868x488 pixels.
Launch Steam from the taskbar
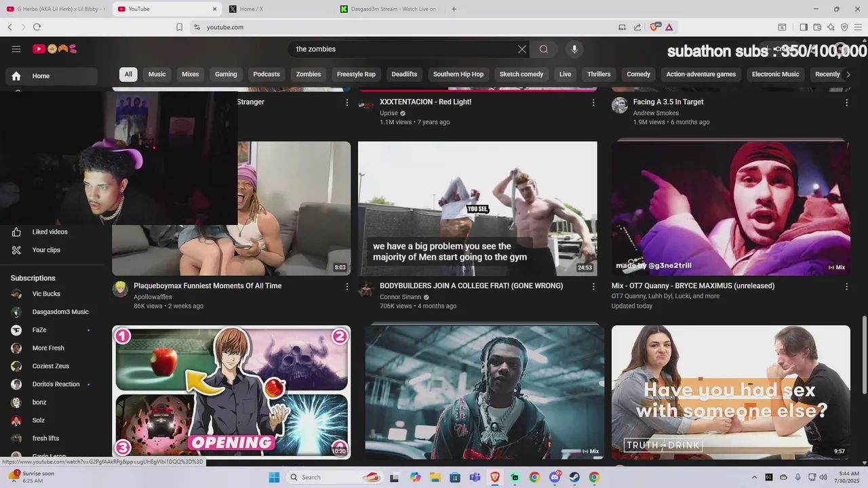[574, 477]
